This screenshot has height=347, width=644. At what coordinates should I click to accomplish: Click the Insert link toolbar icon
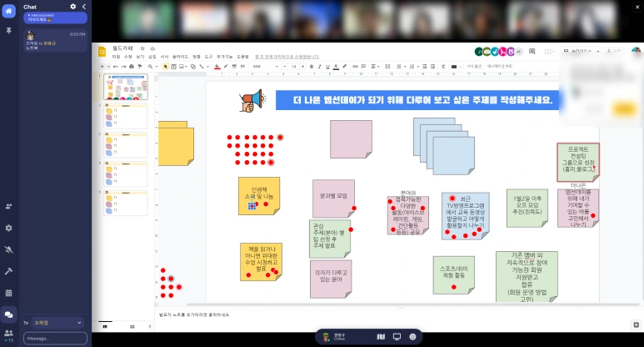tap(355, 66)
